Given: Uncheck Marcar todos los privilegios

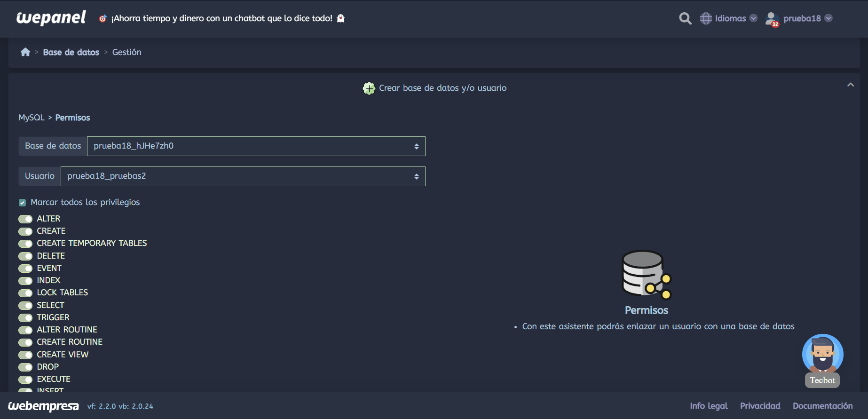Looking at the screenshot, I should tap(22, 203).
